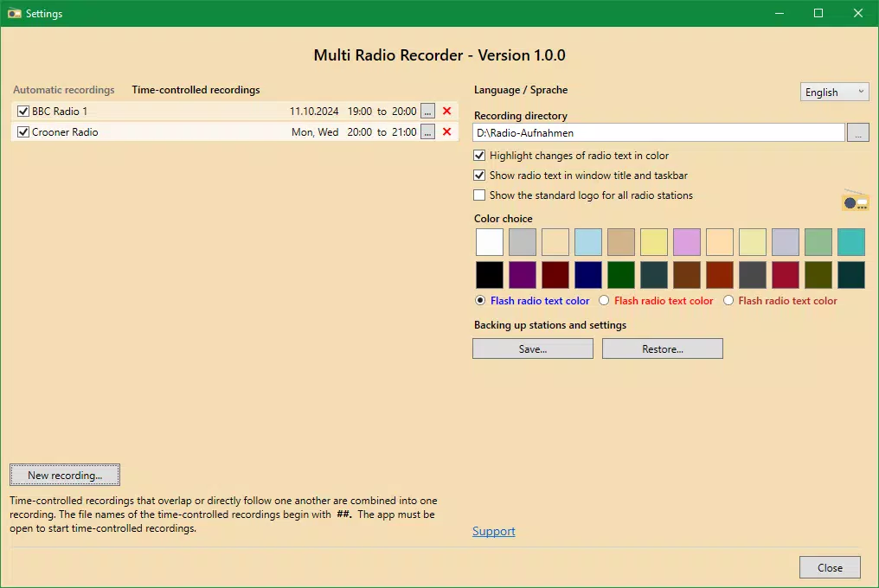Delete the Crooner Radio recording

click(x=446, y=131)
